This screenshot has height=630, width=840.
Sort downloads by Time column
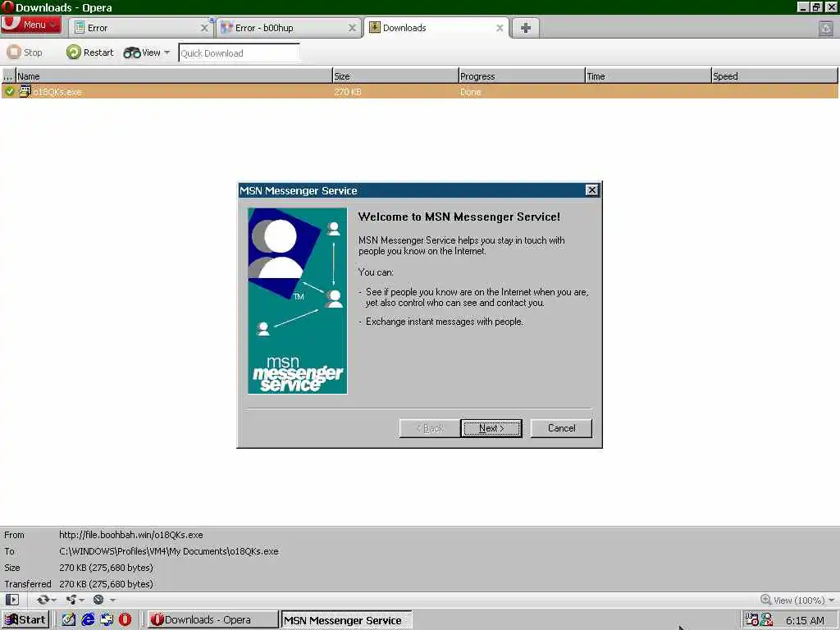point(648,76)
